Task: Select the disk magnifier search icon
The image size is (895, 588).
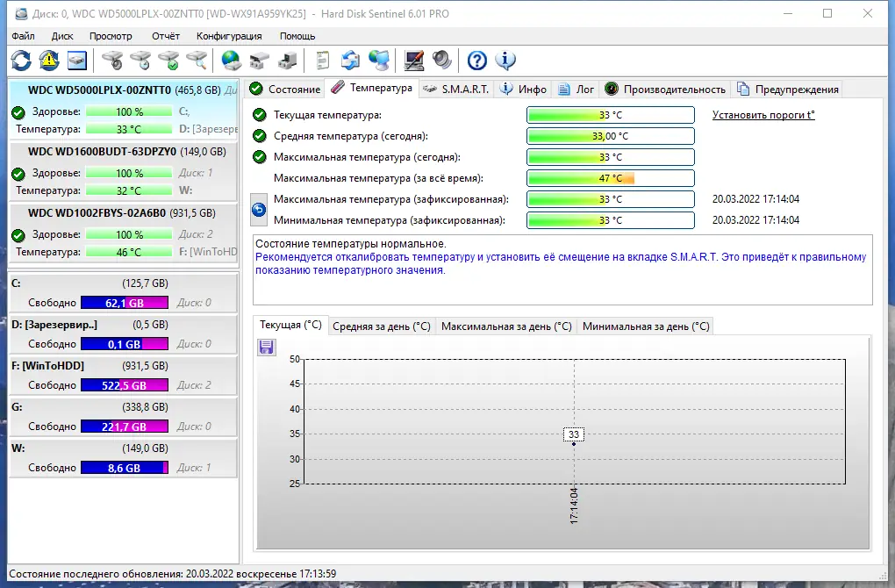Action: 195,60
